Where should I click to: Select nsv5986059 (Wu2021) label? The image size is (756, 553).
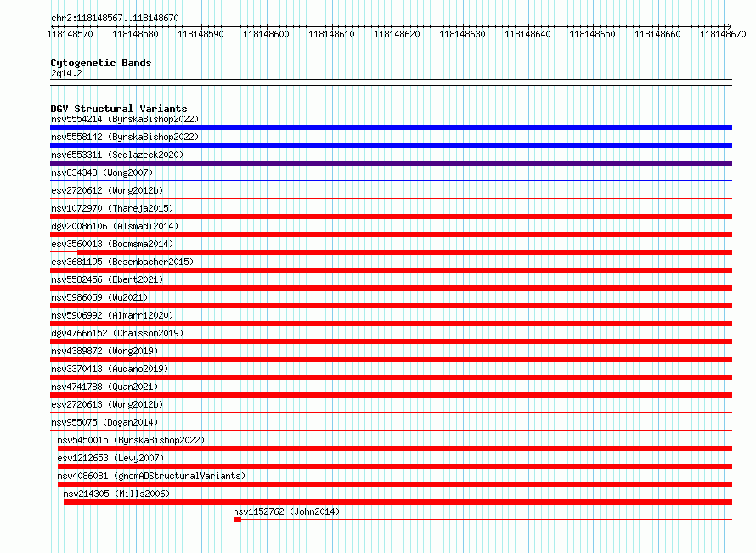[x=99, y=297]
